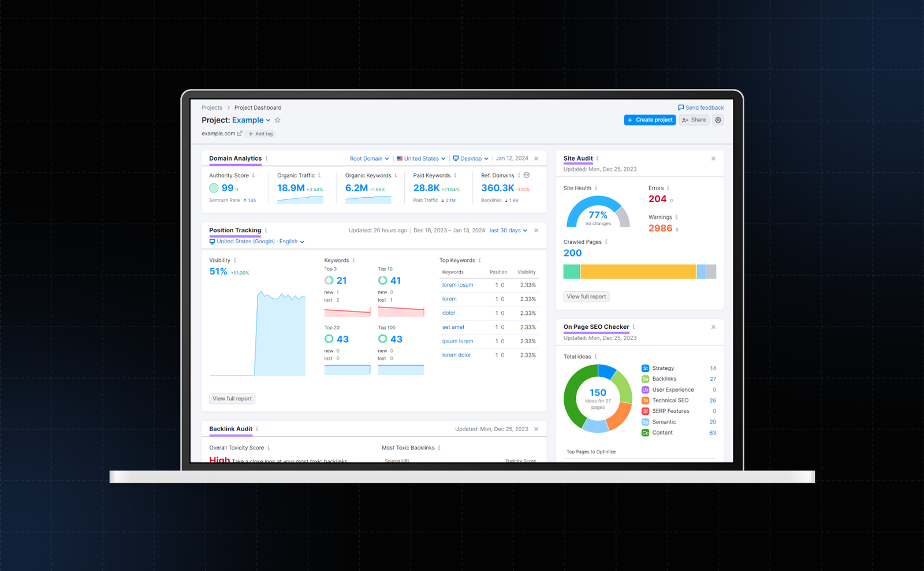Close the Position Tracking widget

click(x=536, y=231)
